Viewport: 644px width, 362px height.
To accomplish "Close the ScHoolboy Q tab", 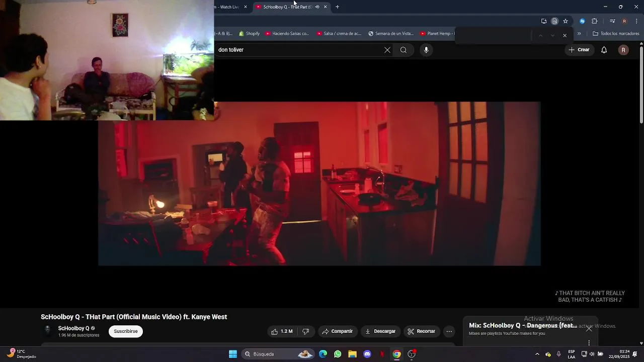I will [x=325, y=7].
